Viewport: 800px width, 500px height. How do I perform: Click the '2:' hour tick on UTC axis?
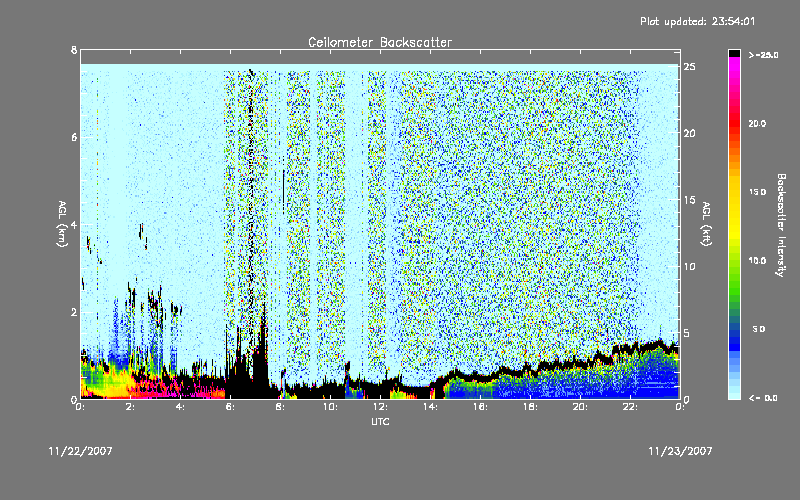[131, 407]
